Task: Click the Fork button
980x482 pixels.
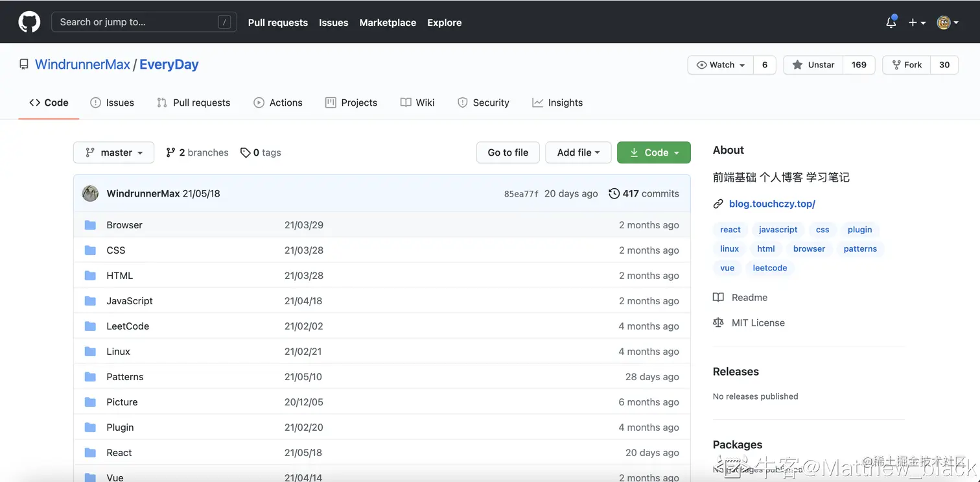Action: pos(907,65)
